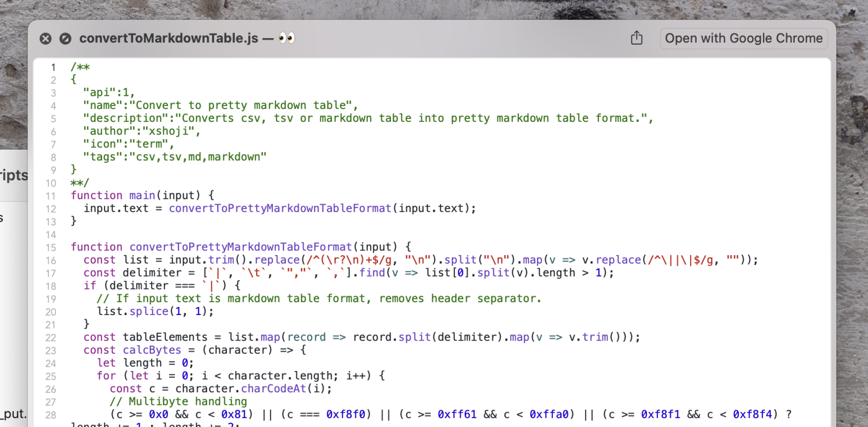
Task: Click the if (delimiter === `|`) line
Action: click(162, 286)
